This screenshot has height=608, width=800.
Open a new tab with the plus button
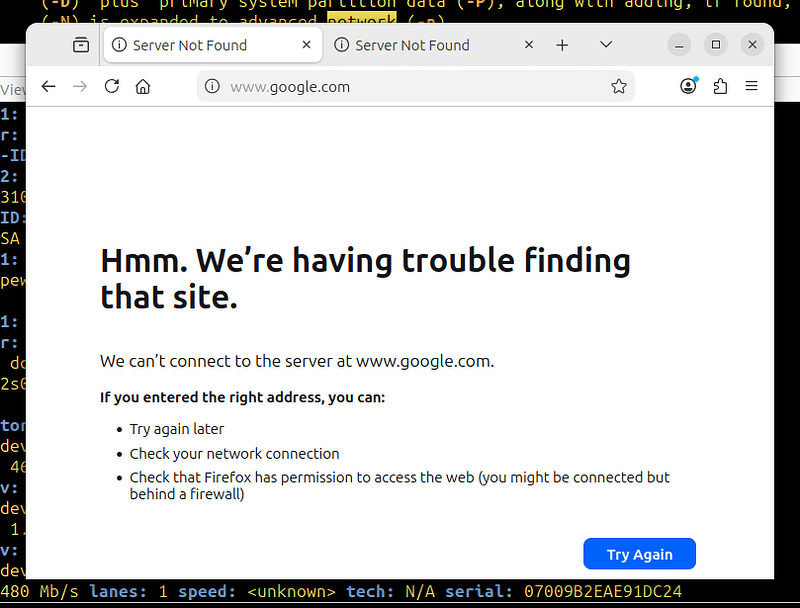[562, 45]
